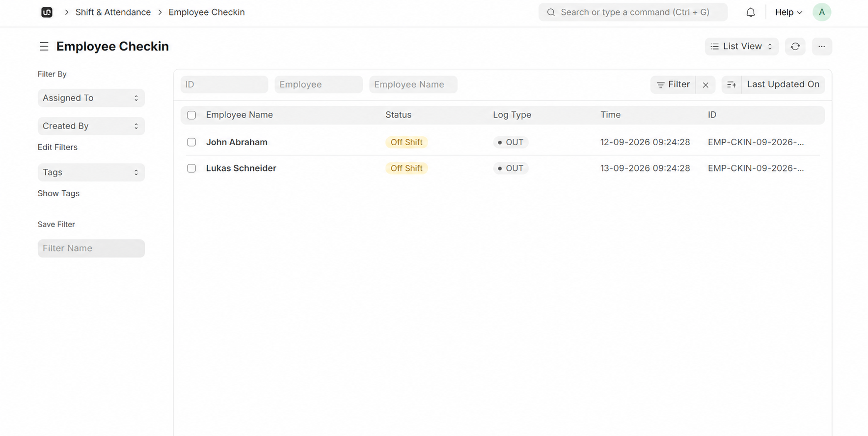Focus the ID filter field
Screen dimensions: 868x436
pos(224,85)
